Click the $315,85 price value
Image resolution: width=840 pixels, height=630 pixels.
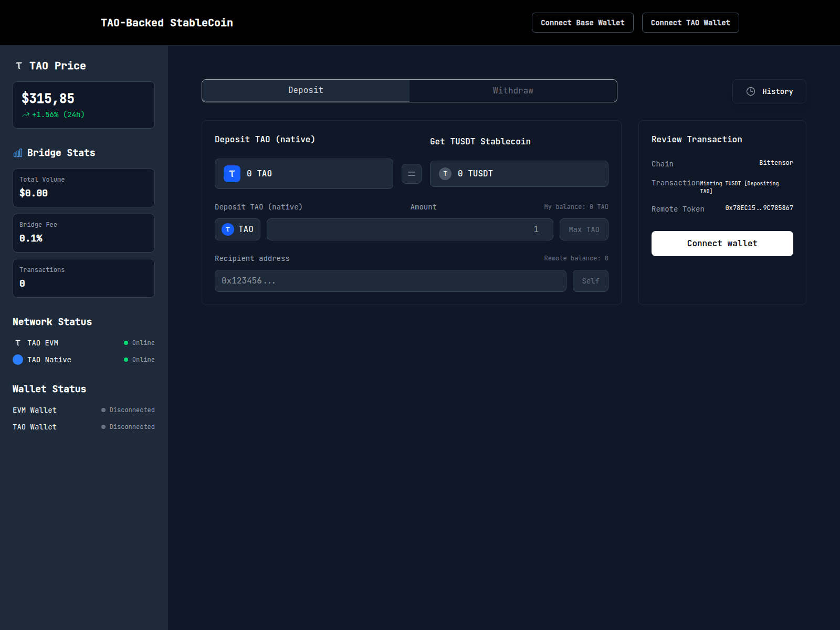[48, 98]
